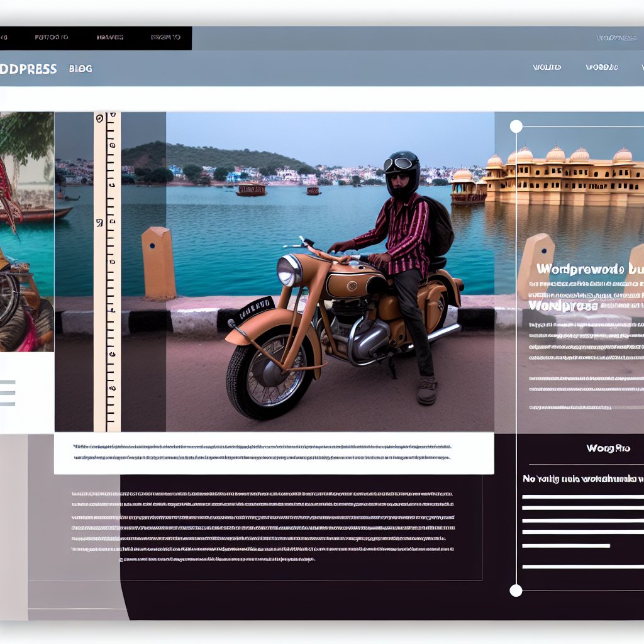Click the white caption box under hero image
Viewport: 644px width, 644px height.
point(274,453)
